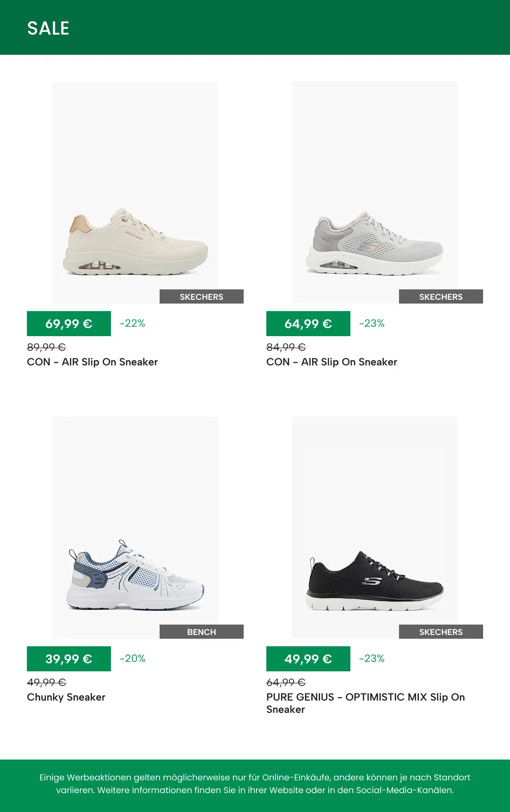Select the SKECHERS label on grey sneaker

[x=441, y=296]
